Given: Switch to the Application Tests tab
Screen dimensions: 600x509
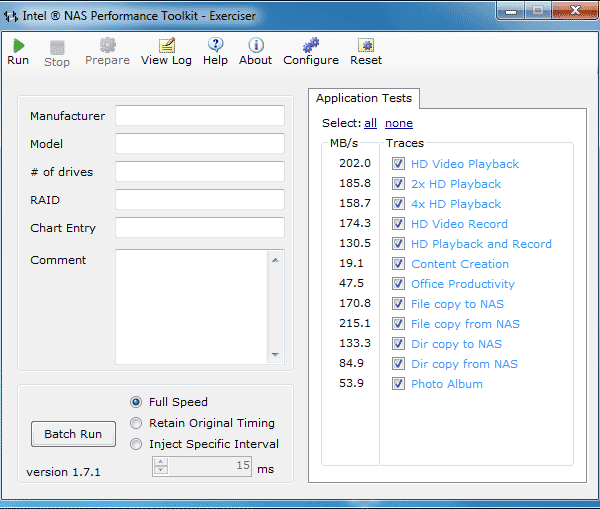Looking at the screenshot, I should (x=364, y=98).
